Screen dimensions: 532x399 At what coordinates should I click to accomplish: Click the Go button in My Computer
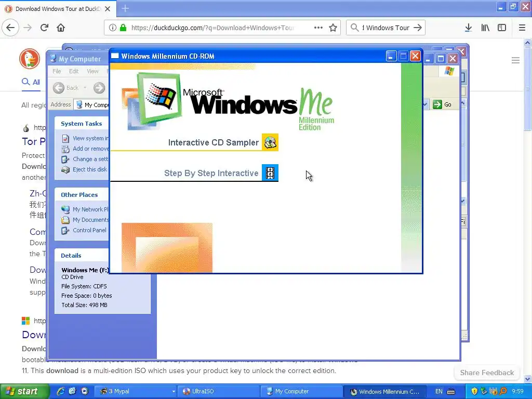442,104
